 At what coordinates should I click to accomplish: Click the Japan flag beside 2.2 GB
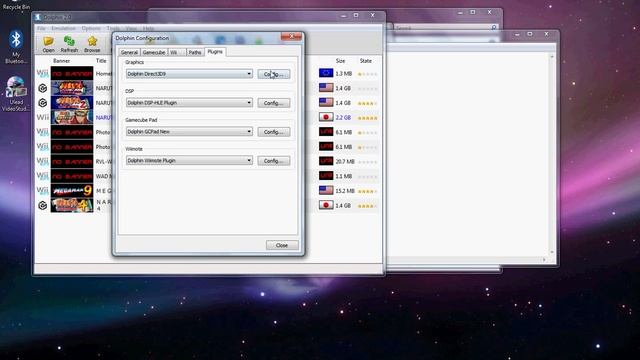(326, 117)
